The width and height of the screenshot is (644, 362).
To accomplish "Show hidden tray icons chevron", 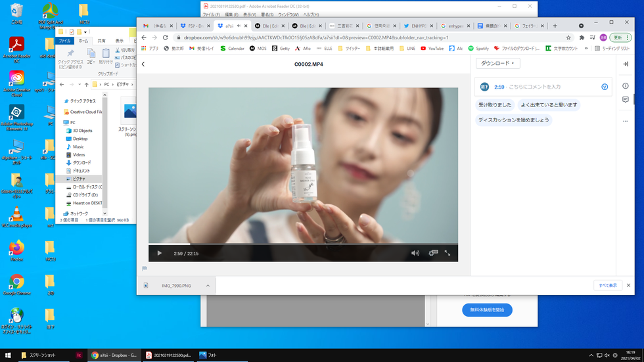I will click(x=591, y=355).
